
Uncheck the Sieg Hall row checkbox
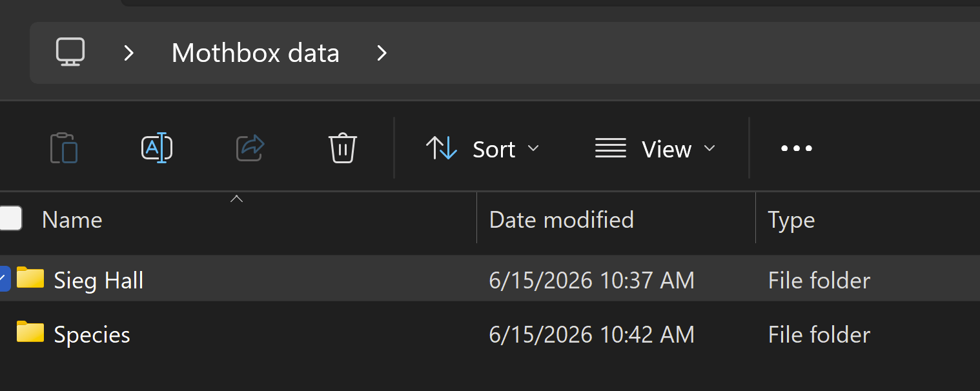[5, 279]
